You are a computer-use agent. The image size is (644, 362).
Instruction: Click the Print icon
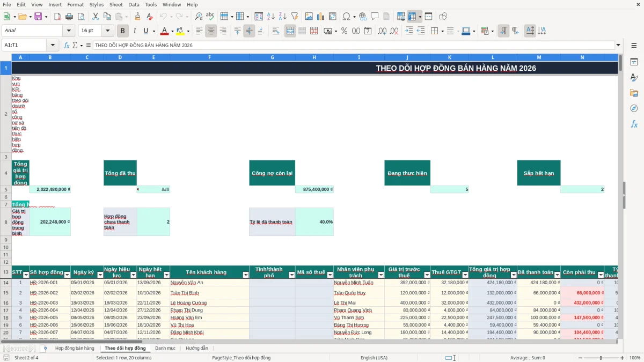click(69, 17)
